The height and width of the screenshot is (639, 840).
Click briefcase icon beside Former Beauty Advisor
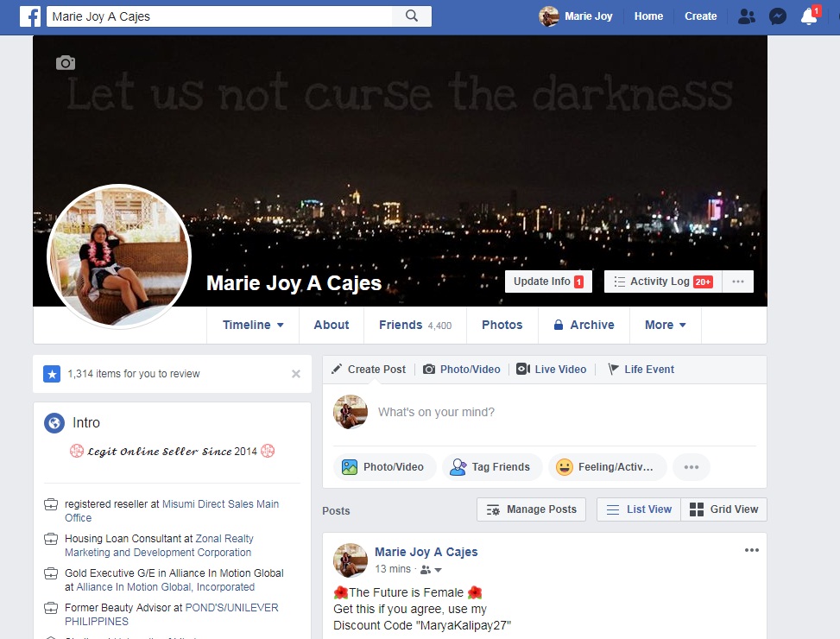coord(51,608)
